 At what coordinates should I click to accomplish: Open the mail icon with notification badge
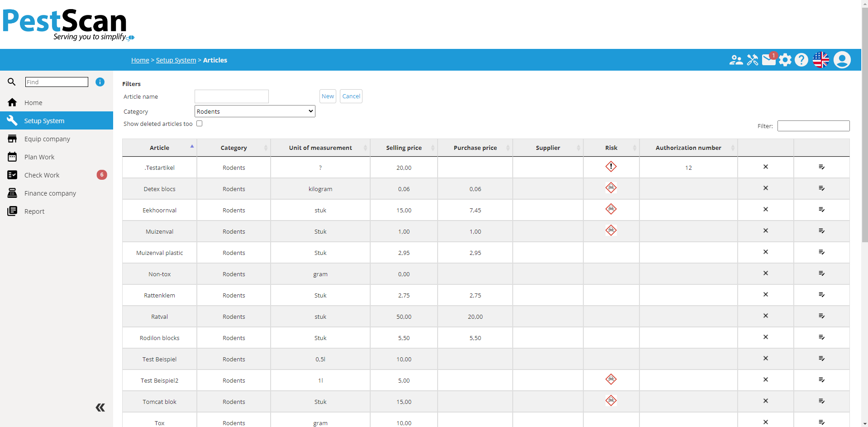769,59
